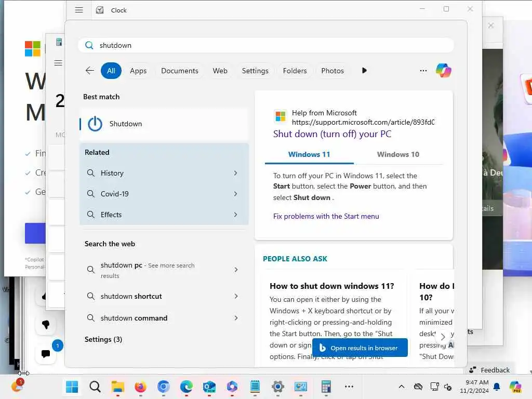Expand the Covid-19 related search chevron
The height and width of the screenshot is (399, 532).
(235, 194)
